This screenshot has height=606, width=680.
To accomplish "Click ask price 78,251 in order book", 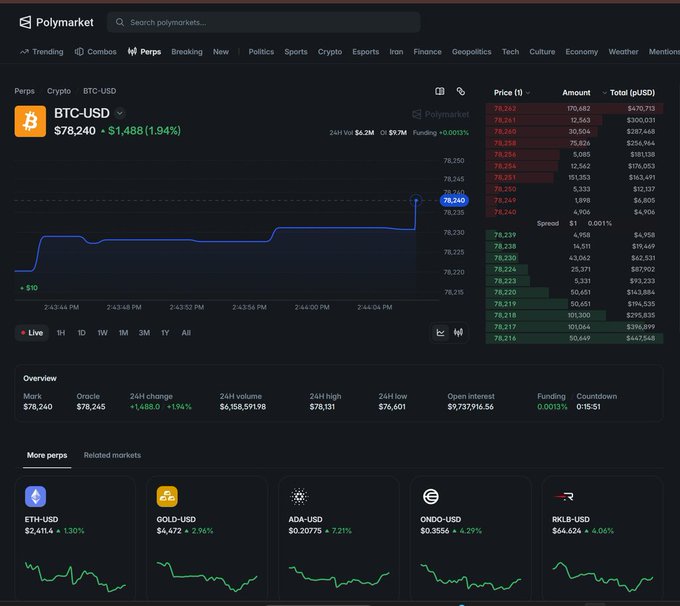I will pos(505,177).
